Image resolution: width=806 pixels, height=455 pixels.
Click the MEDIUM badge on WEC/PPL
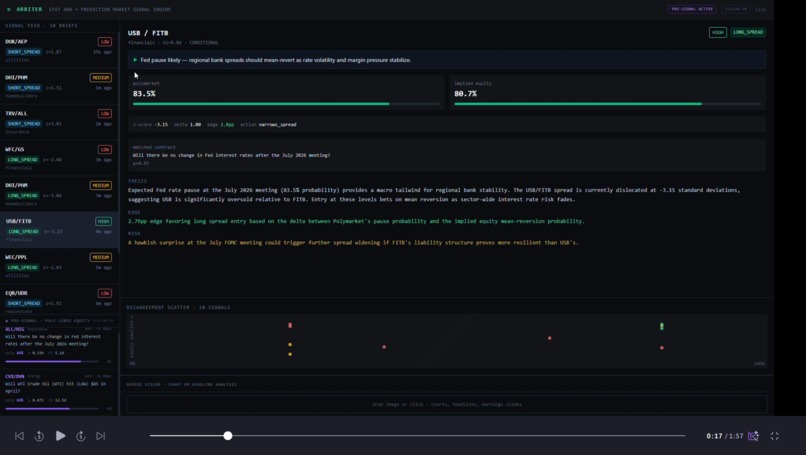pos(101,257)
